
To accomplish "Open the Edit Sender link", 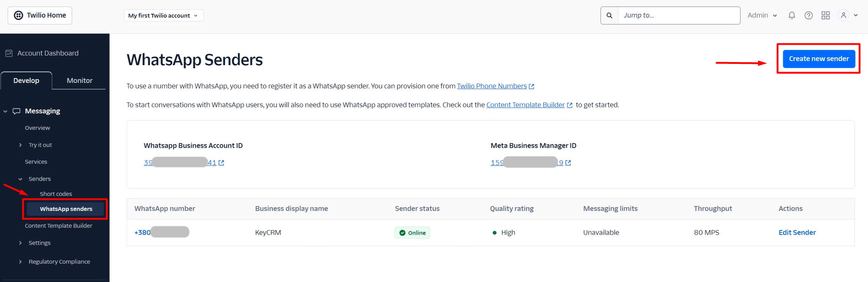I will 797,233.
